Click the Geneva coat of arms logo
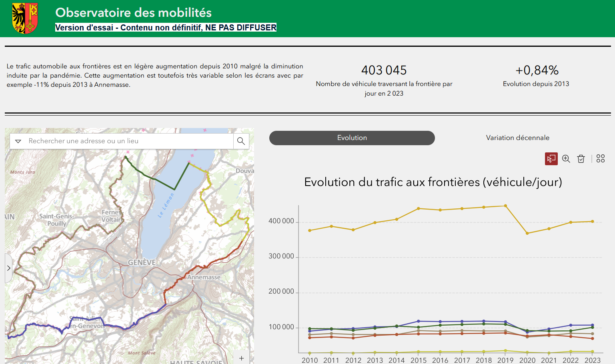 click(25, 18)
